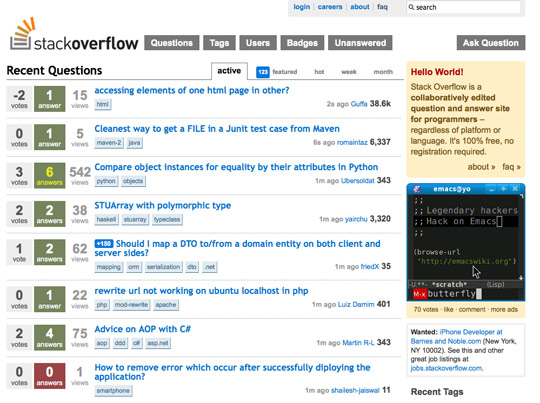Switch to the month tab
The height and width of the screenshot is (403, 540).
coord(383,72)
